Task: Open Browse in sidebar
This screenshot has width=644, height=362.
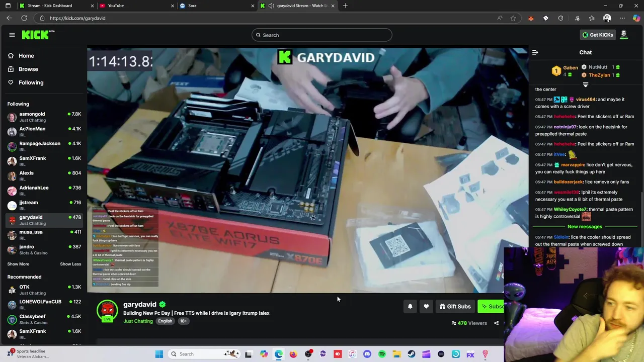Action: click(x=28, y=69)
